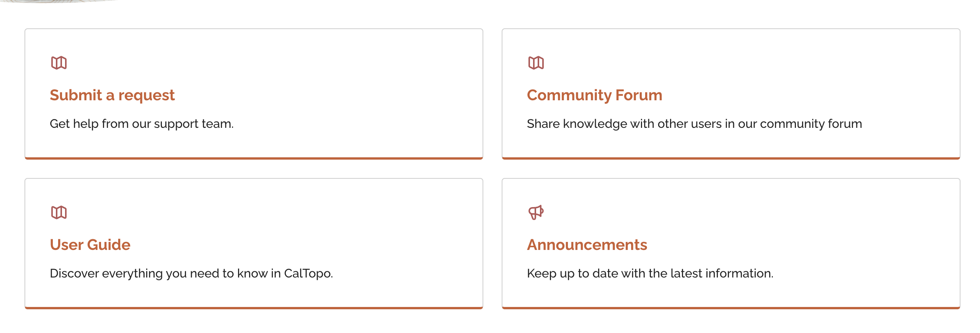
Task: Click the map icon above User Guide
Action: [x=59, y=212]
